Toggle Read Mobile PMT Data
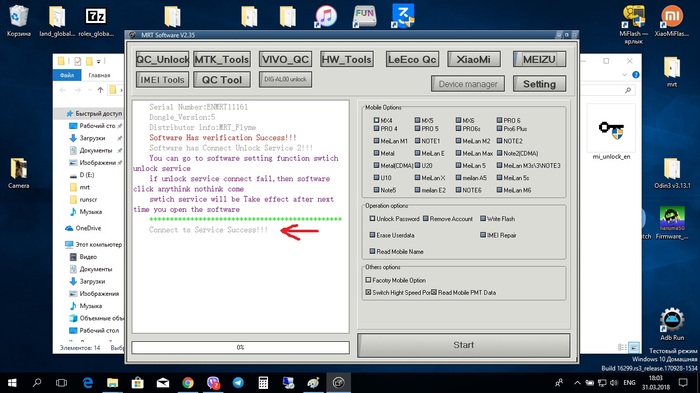 [x=434, y=293]
